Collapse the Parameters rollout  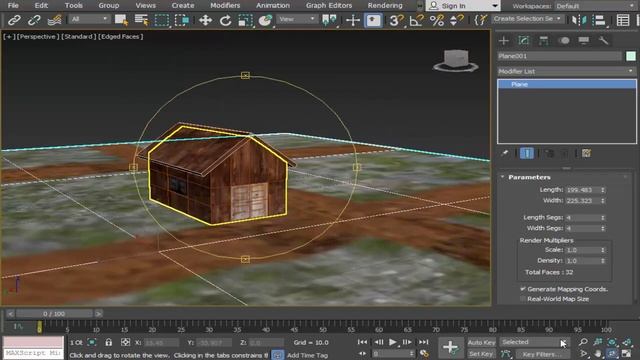pos(502,177)
